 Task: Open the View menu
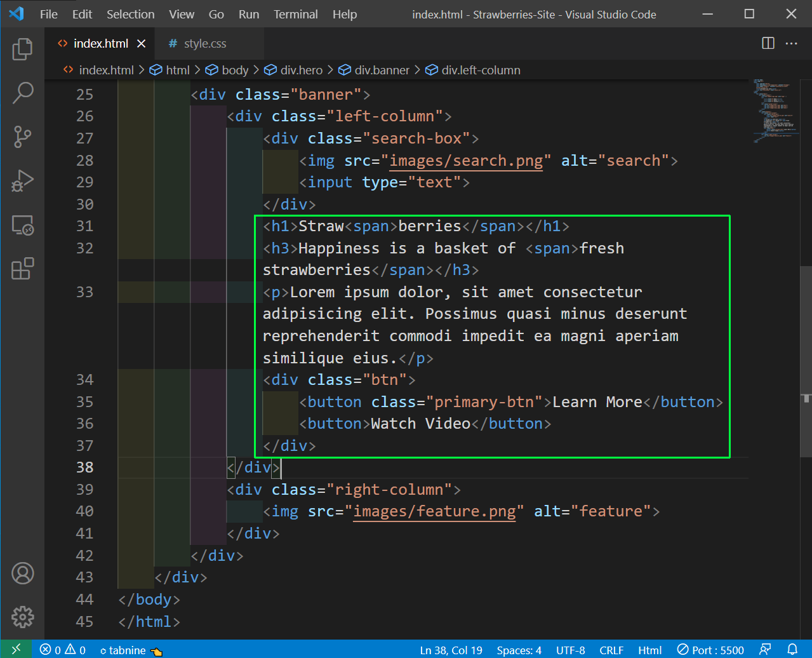click(182, 14)
